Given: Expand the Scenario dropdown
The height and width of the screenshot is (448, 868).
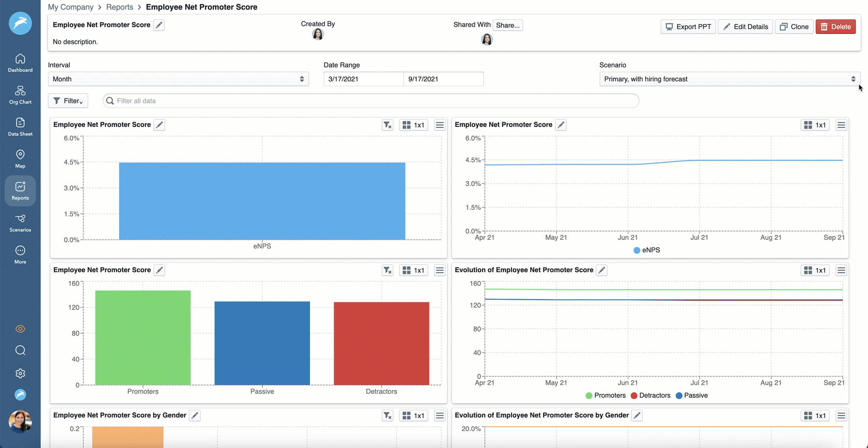Looking at the screenshot, I should pyautogui.click(x=729, y=79).
